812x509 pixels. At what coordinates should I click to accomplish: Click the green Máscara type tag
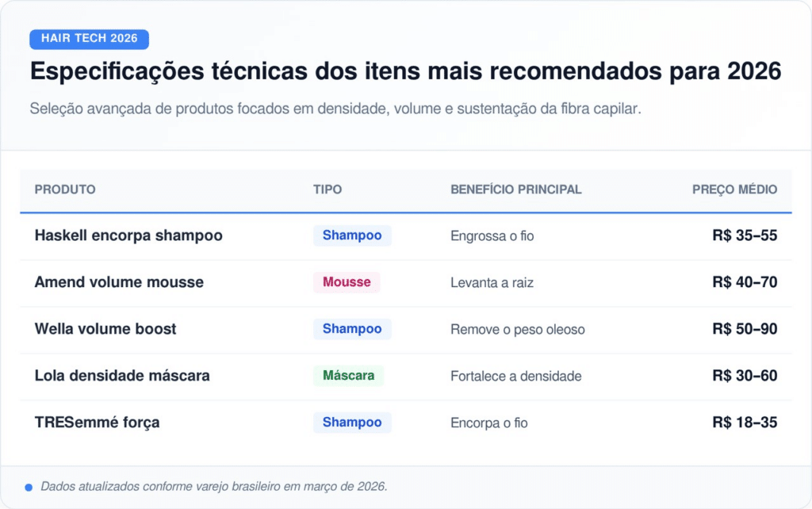click(348, 376)
